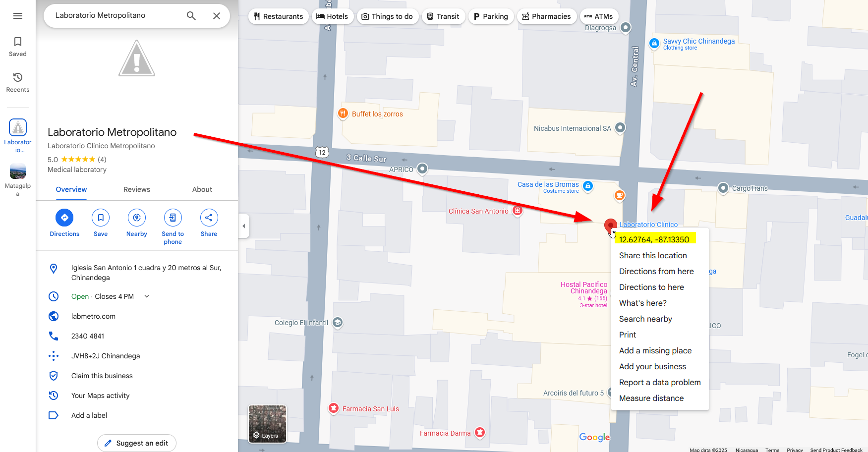The width and height of the screenshot is (868, 452).
Task: Choose Add your business
Action: pos(652,366)
